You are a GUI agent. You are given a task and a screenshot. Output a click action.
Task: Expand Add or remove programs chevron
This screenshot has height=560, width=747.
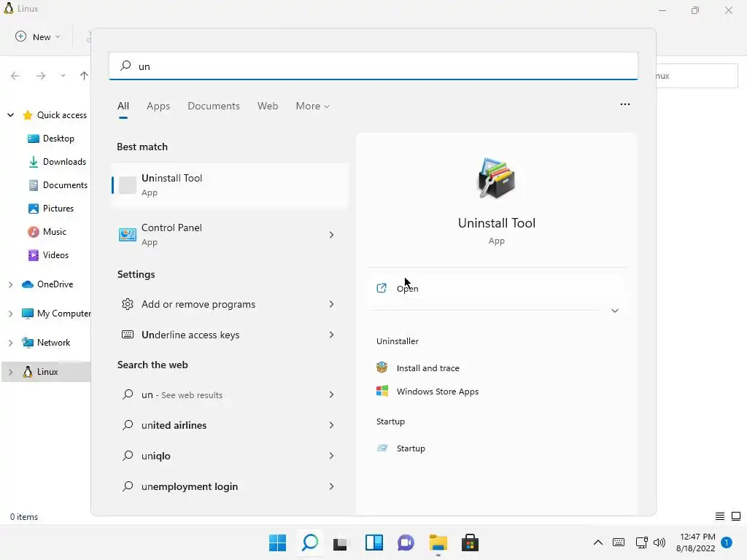click(x=332, y=304)
